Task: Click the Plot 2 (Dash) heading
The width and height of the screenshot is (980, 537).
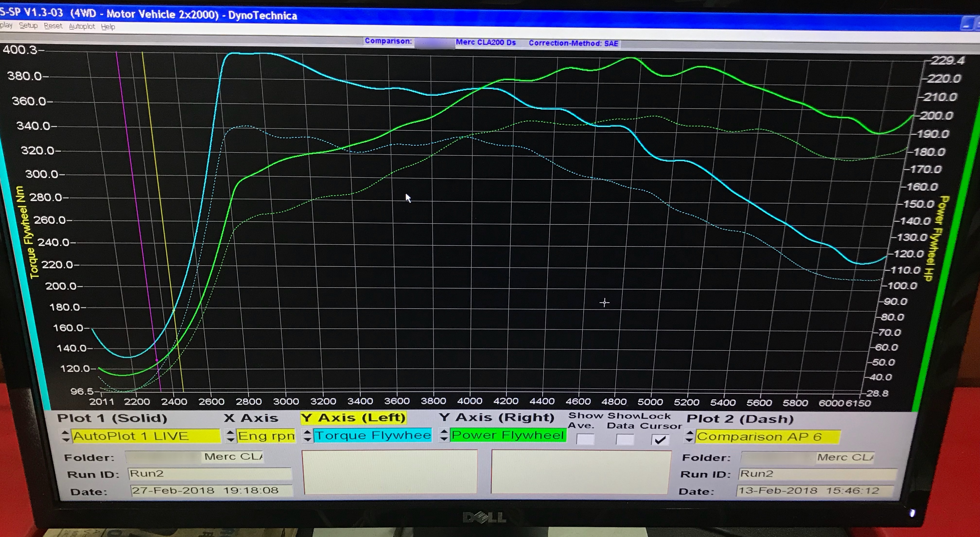Action: click(740, 419)
